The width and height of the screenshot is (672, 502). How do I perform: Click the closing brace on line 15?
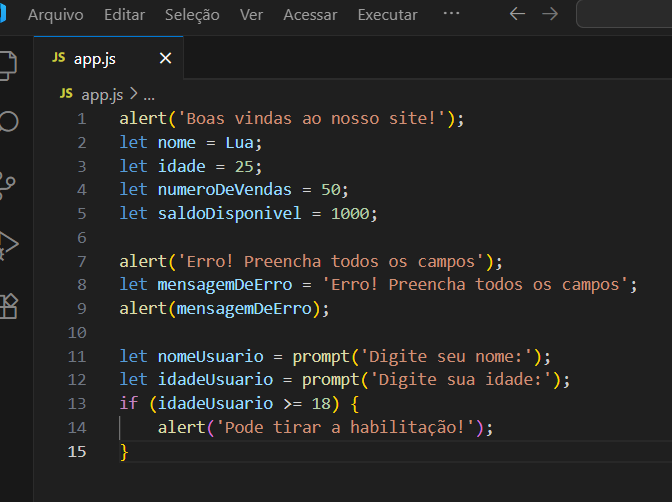(x=124, y=452)
